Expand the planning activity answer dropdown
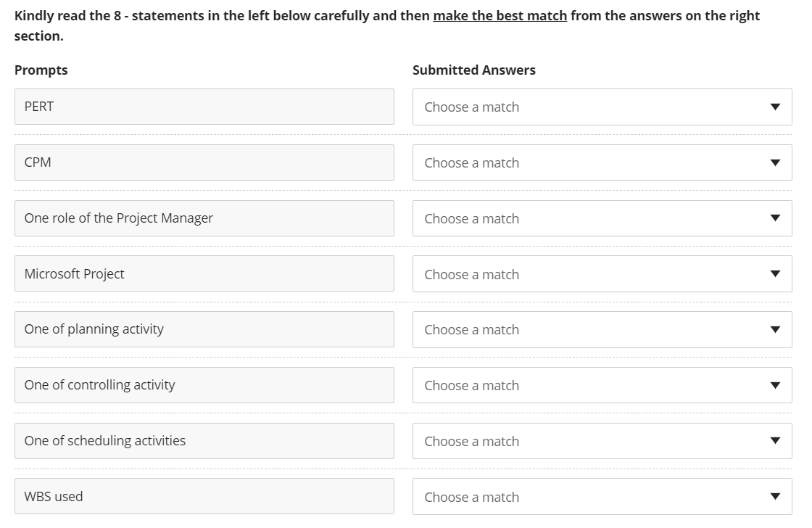812x528 pixels. click(x=602, y=329)
